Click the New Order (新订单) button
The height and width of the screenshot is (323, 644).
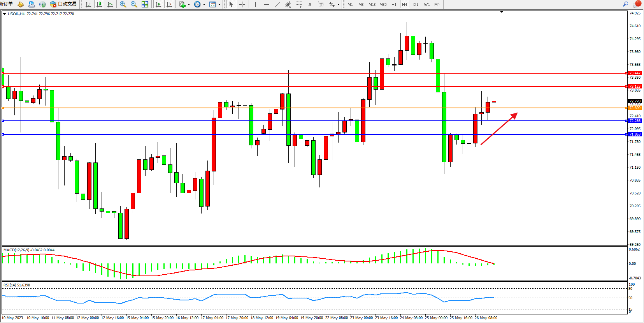pos(6,4)
